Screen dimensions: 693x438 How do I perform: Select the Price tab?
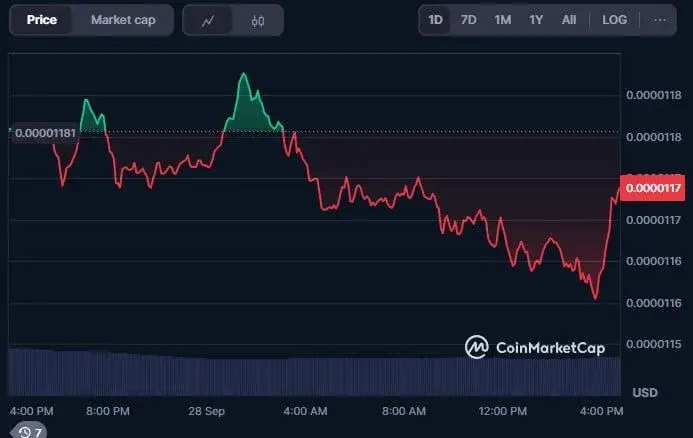click(42, 20)
